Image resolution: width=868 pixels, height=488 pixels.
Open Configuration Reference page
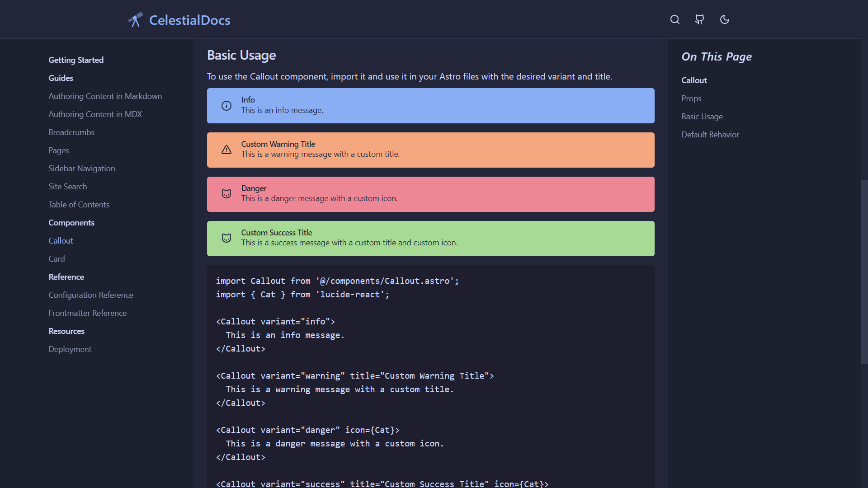tap(91, 295)
